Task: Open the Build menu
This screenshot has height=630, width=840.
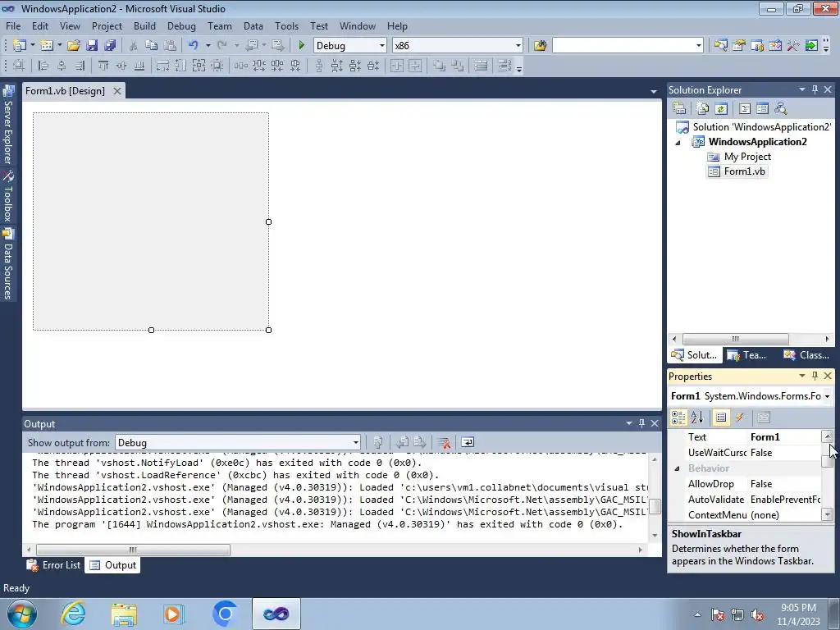Action: pyautogui.click(x=144, y=25)
